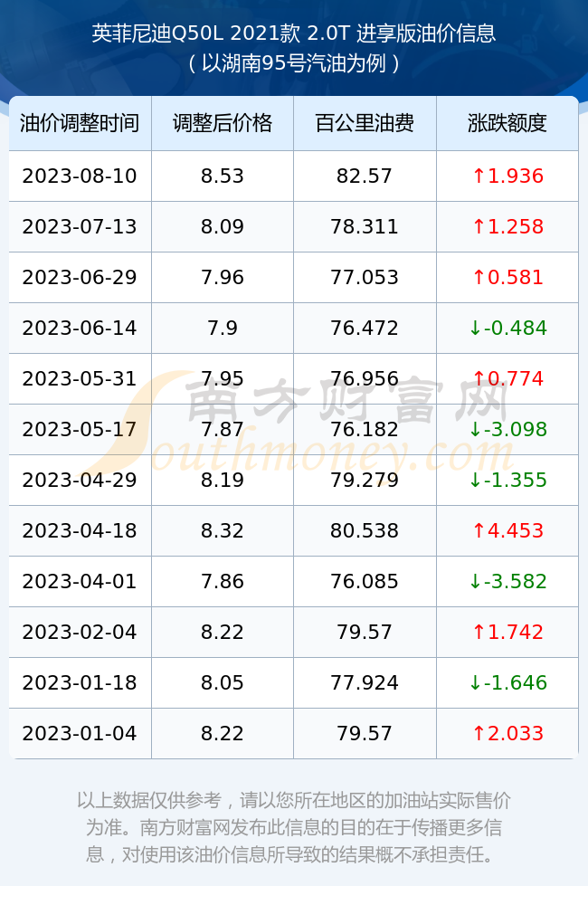The width and height of the screenshot is (588, 905).
Task: Click the green down arrow beside -1.646
Action: pyautogui.click(x=475, y=682)
